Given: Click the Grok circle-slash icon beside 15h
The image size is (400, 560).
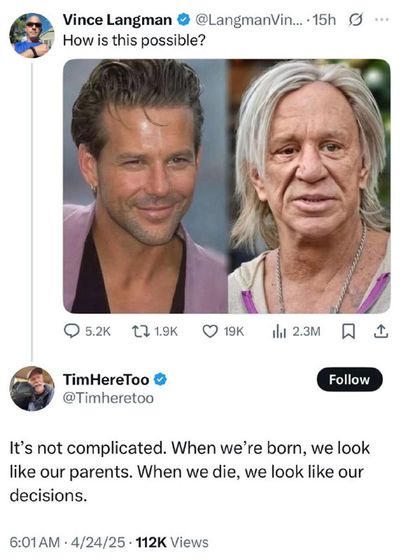Looking at the screenshot, I should tap(355, 21).
